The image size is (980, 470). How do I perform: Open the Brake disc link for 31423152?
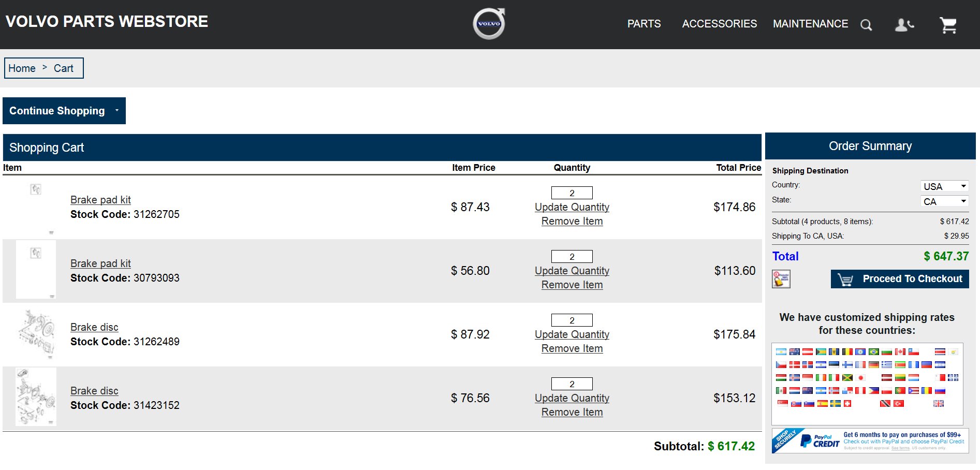tap(94, 391)
